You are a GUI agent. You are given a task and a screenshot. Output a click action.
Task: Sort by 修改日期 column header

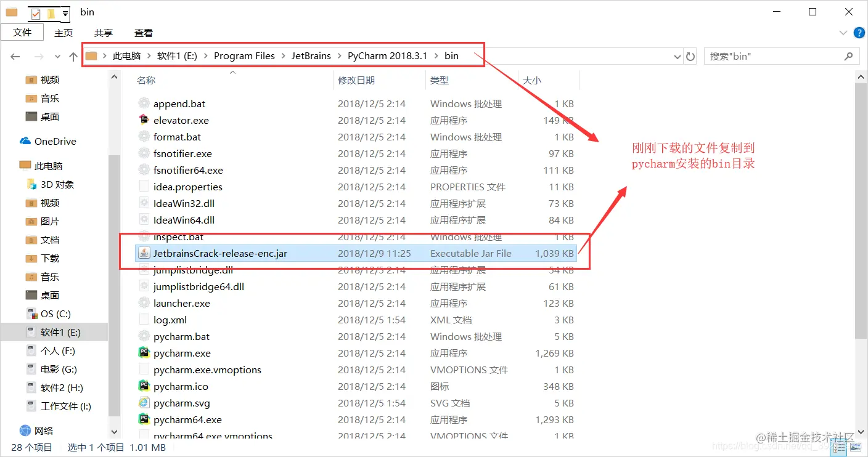(356, 80)
